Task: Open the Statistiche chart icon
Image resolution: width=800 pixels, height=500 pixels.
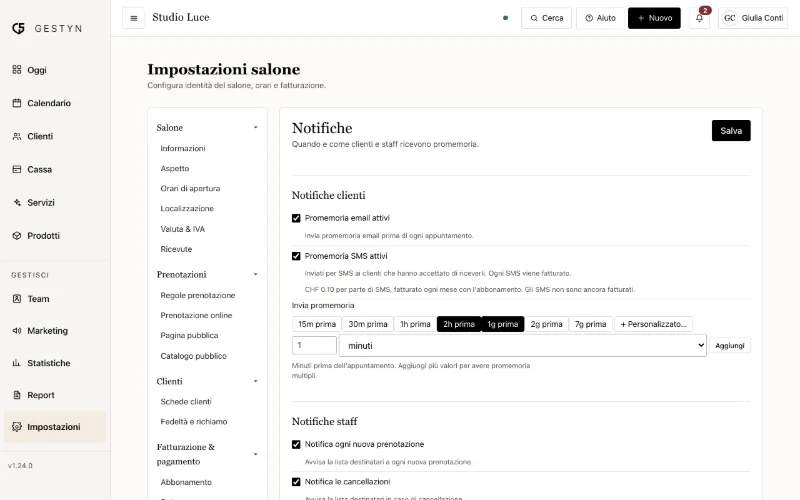Action: 17,363
